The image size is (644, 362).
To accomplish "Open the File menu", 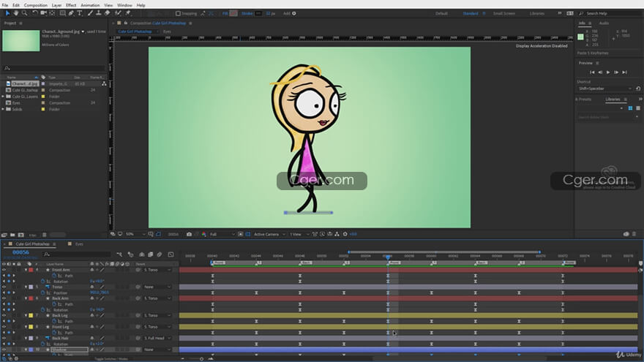I will (5, 5).
